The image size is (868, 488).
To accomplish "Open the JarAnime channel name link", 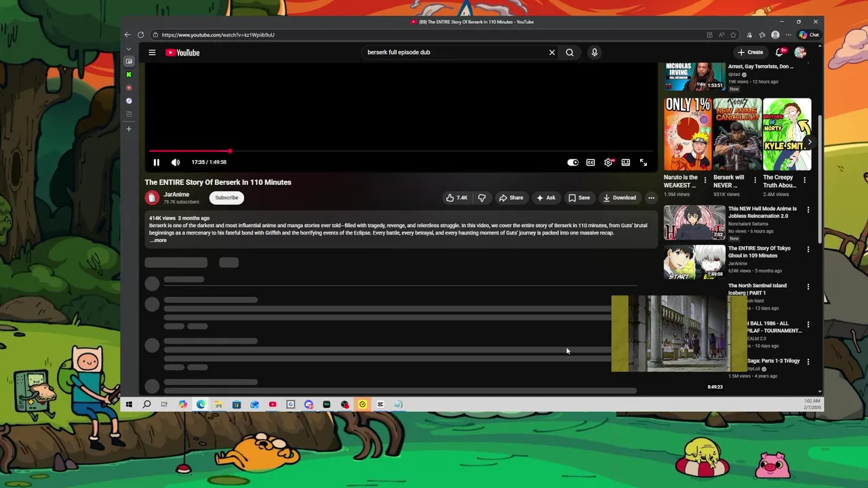I will [x=176, y=195].
